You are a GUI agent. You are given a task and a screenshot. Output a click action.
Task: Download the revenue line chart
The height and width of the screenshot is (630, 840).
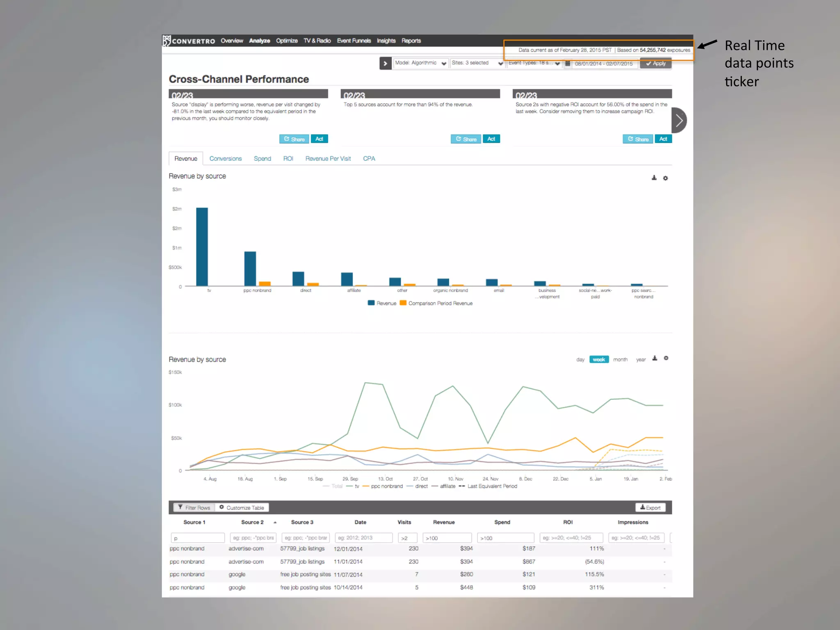[655, 358]
